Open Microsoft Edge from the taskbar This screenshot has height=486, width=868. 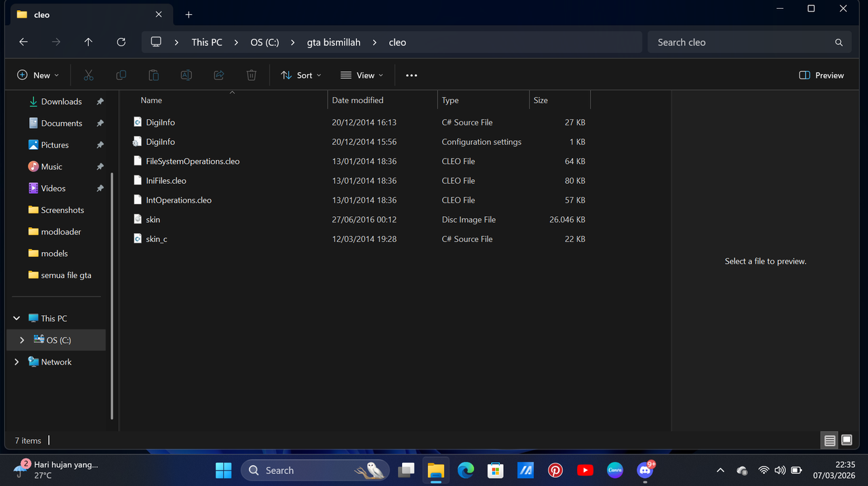[x=465, y=470]
